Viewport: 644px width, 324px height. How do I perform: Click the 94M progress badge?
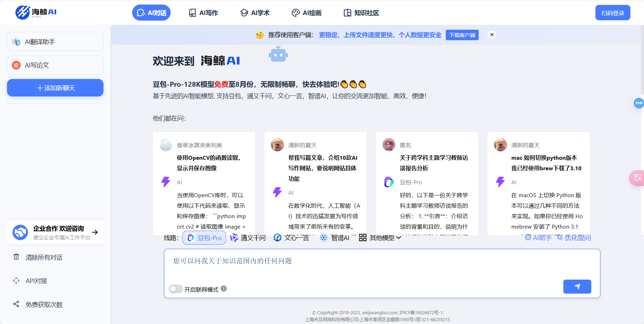639,103
